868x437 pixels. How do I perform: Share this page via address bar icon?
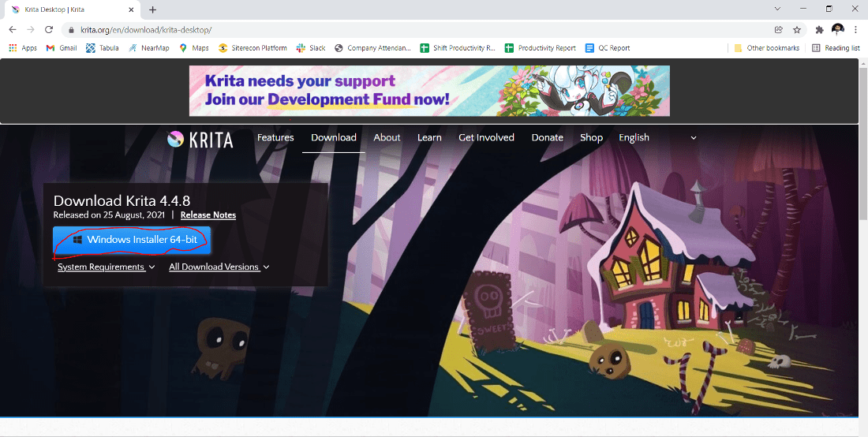point(778,30)
